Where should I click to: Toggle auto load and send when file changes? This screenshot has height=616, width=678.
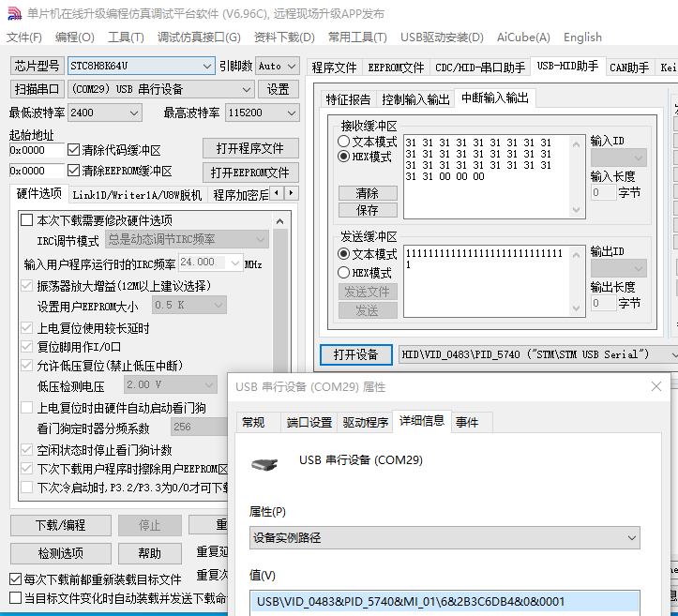point(16,598)
